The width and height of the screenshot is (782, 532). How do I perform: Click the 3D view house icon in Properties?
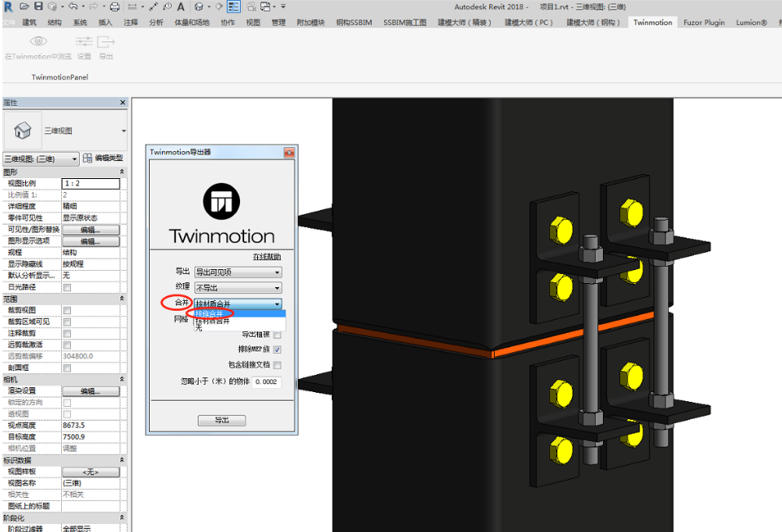tap(23, 131)
